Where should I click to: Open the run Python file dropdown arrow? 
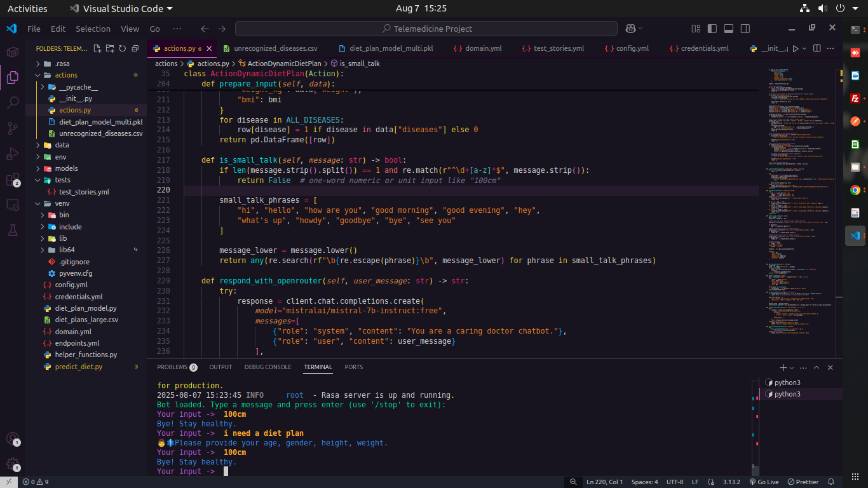pos(804,48)
